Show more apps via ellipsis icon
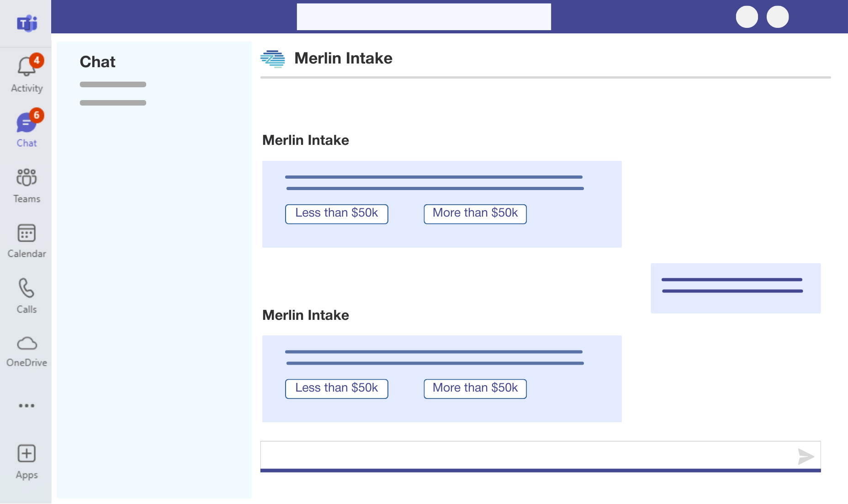 (26, 405)
